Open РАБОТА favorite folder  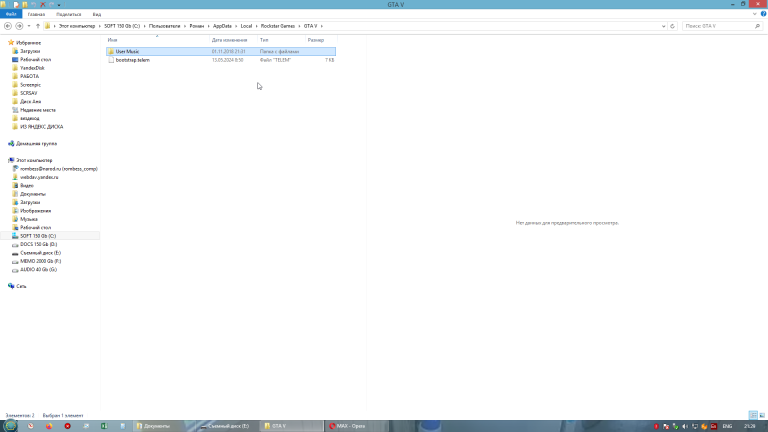click(29, 76)
